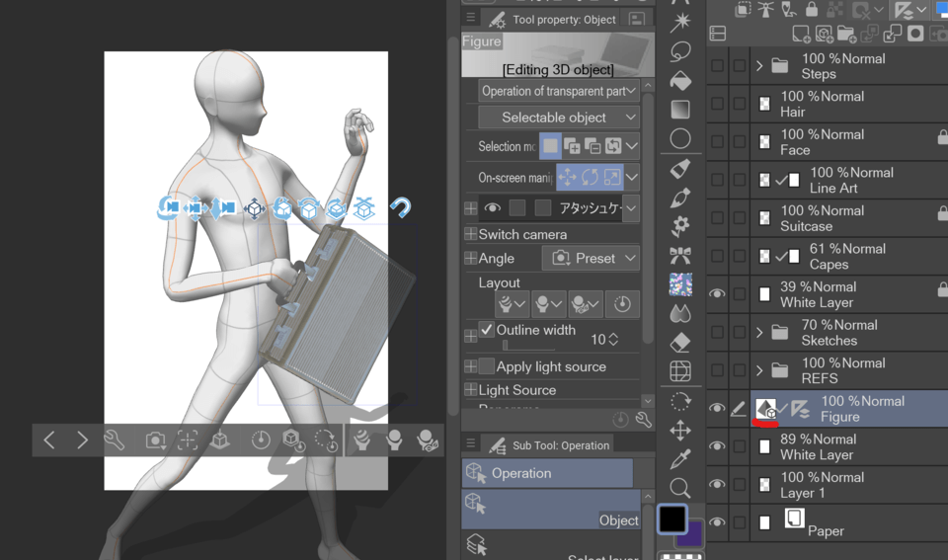
Task: Select the Auto select magic wand tool
Action: 680,22
